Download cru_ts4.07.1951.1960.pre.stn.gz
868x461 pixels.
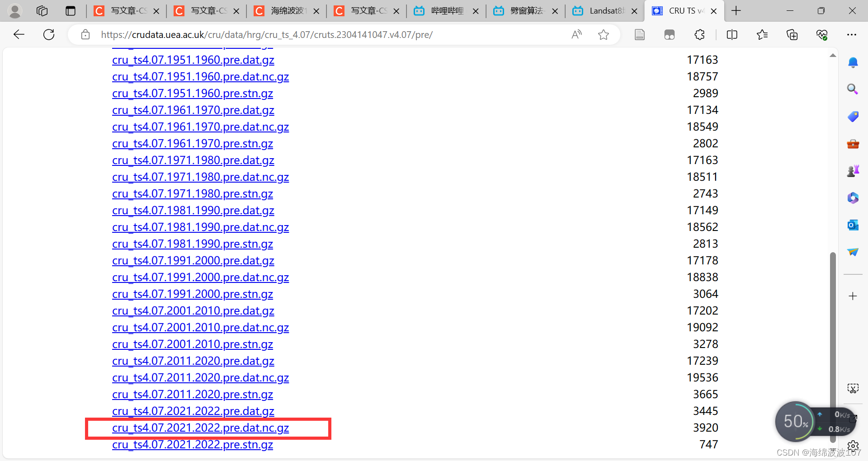[193, 94]
